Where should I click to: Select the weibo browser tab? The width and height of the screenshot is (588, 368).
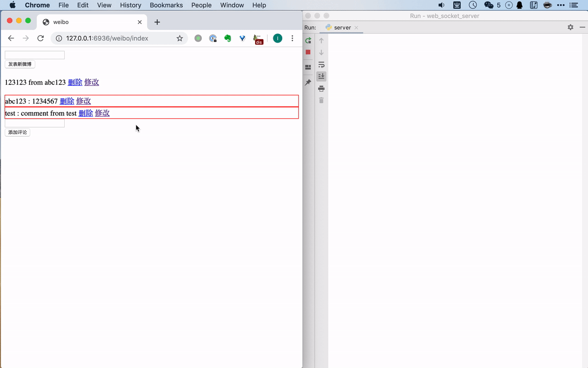click(x=92, y=22)
